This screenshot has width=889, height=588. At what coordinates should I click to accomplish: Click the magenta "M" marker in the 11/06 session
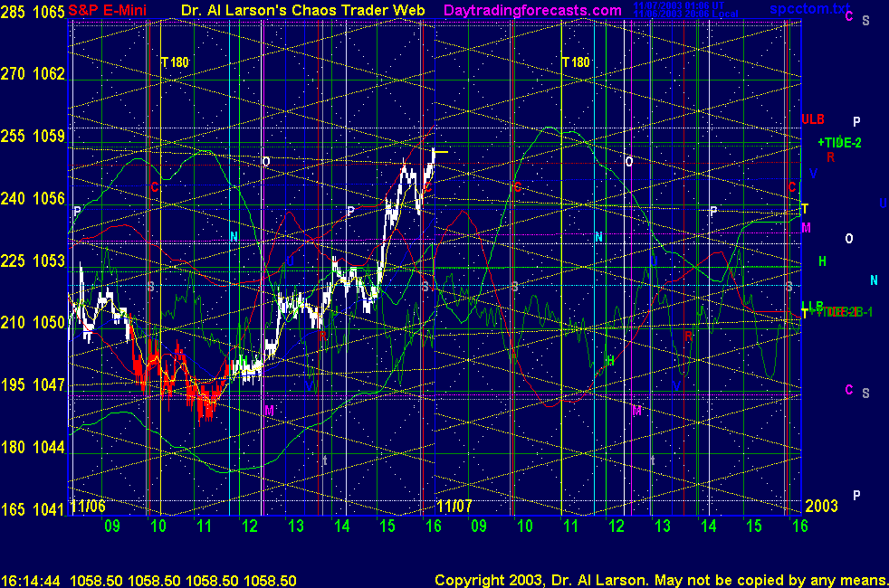(x=269, y=410)
